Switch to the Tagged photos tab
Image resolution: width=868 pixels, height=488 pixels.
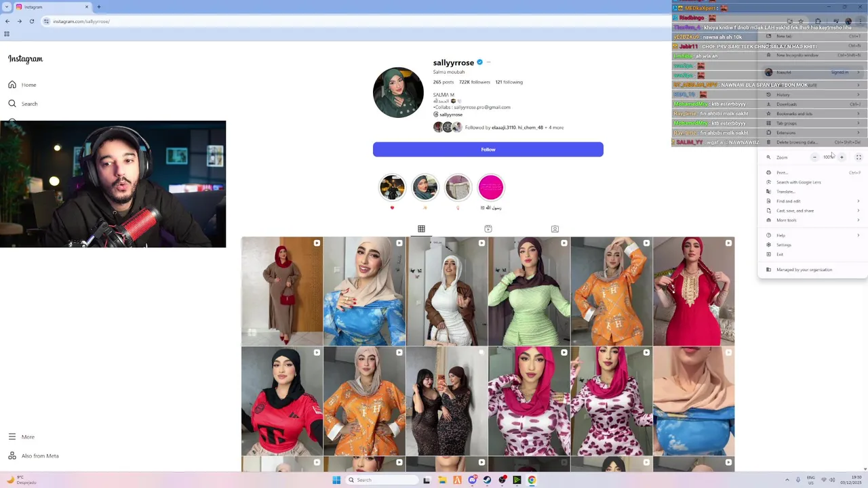point(555,229)
